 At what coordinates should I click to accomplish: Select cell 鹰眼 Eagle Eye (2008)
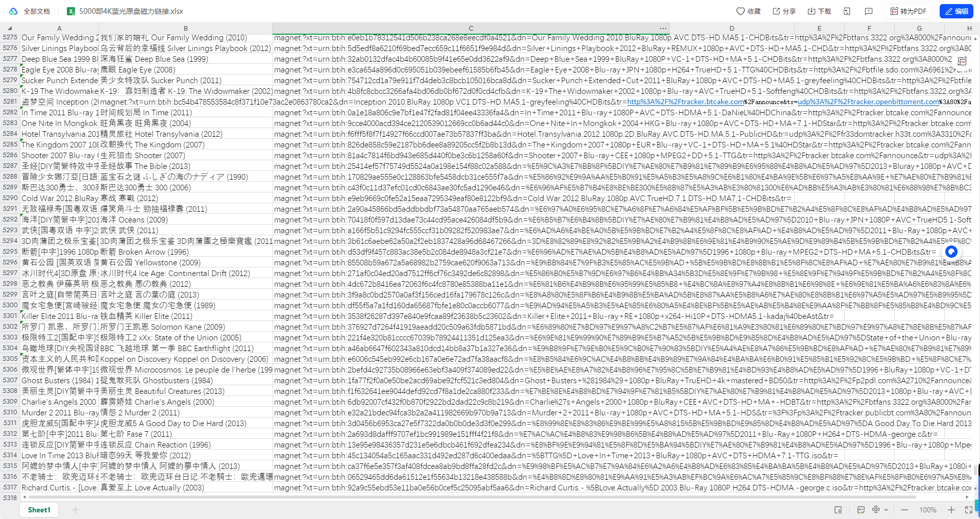(186, 69)
